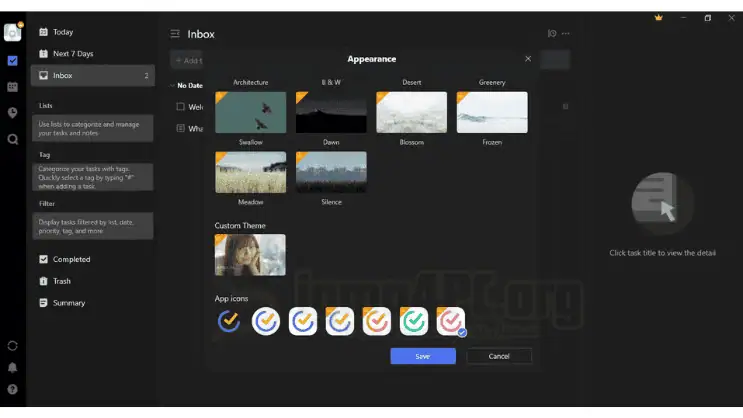Click the Tag section header
This screenshot has width=743, height=418.
(45, 155)
